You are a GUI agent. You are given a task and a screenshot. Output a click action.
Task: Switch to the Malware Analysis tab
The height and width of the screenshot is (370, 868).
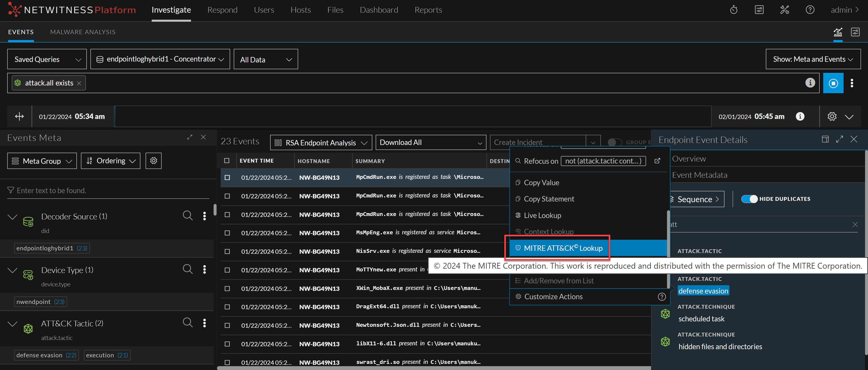click(x=83, y=32)
